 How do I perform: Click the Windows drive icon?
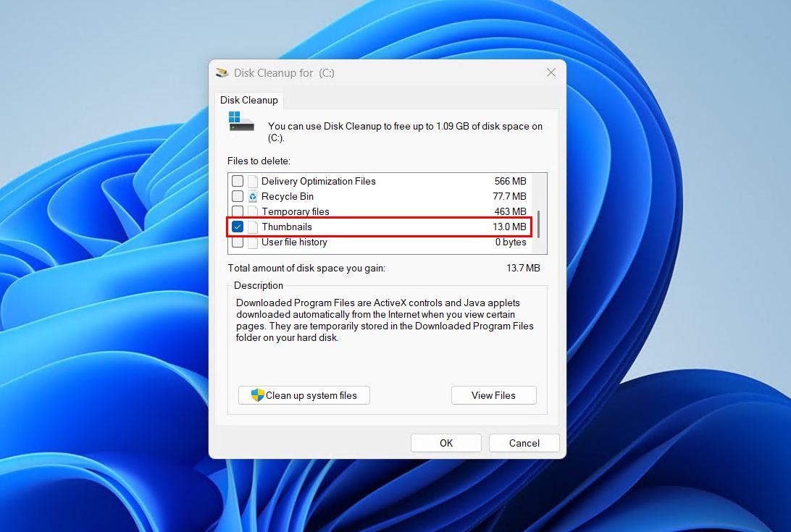tap(241, 122)
